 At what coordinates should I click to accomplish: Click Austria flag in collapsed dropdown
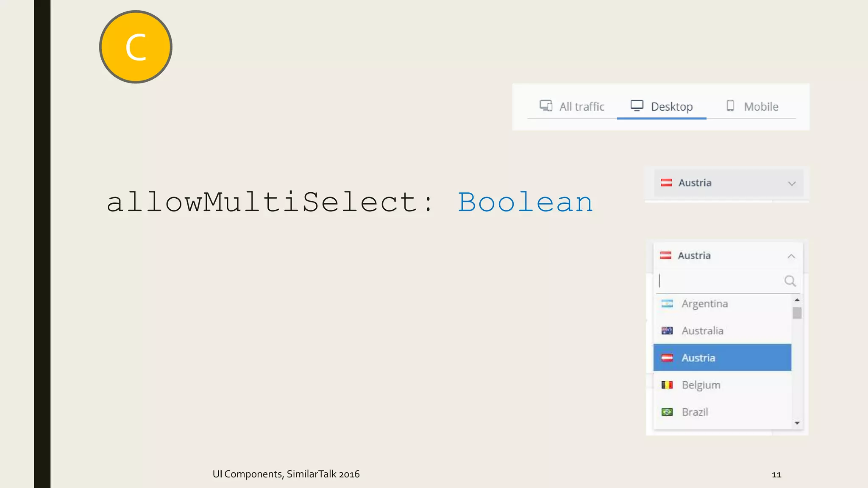tap(666, 183)
